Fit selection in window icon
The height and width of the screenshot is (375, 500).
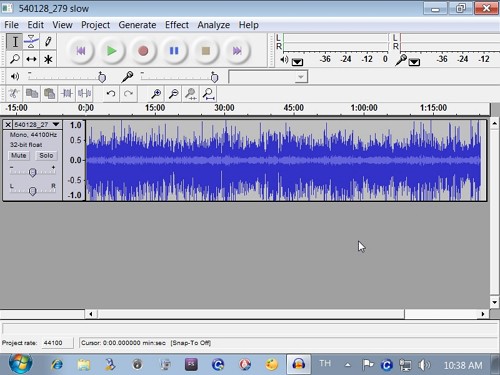pos(191,94)
